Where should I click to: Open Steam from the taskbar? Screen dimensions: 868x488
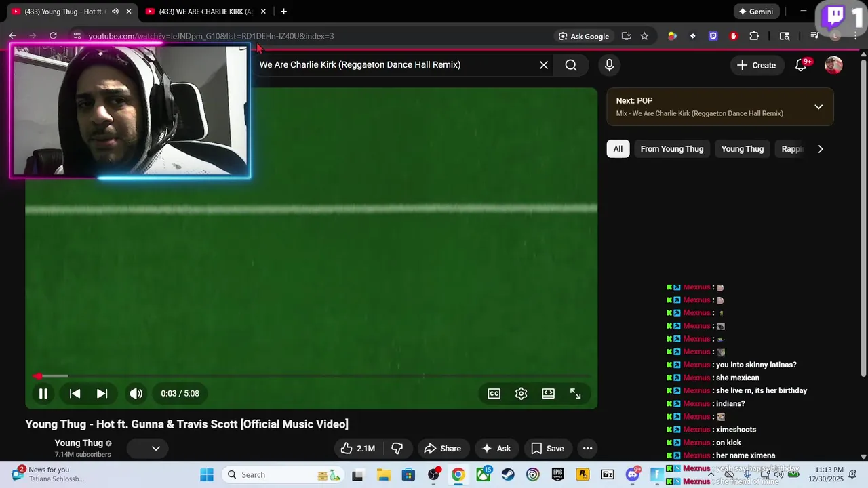pos(508,474)
